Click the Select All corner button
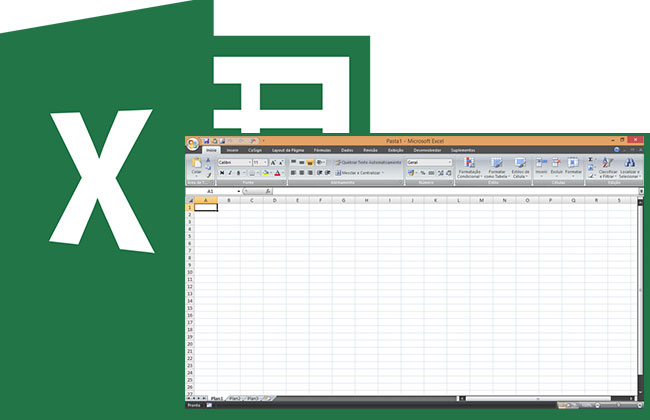The width and height of the screenshot is (650, 420). [x=190, y=200]
